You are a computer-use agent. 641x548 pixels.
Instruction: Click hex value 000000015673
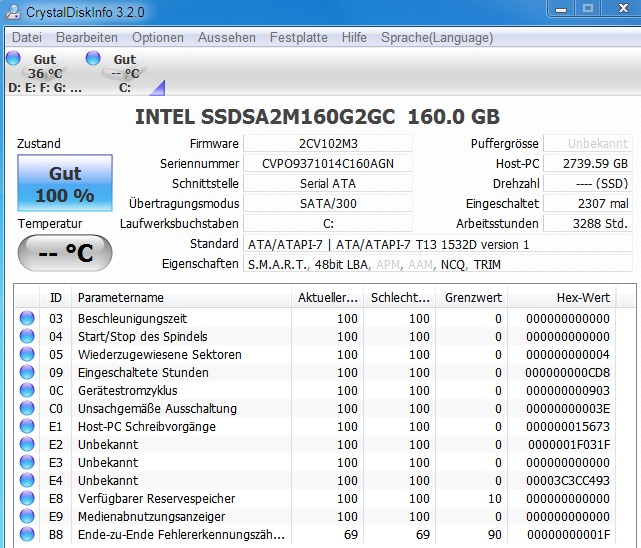568,426
